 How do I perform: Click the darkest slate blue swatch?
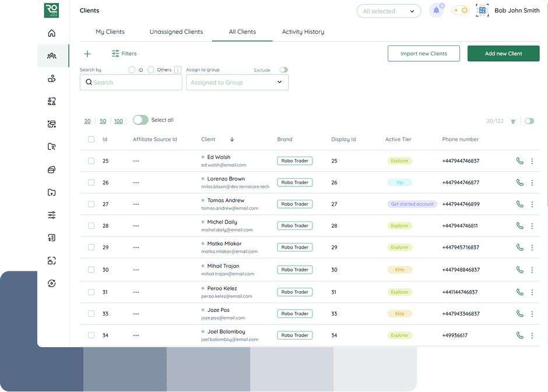41,369
